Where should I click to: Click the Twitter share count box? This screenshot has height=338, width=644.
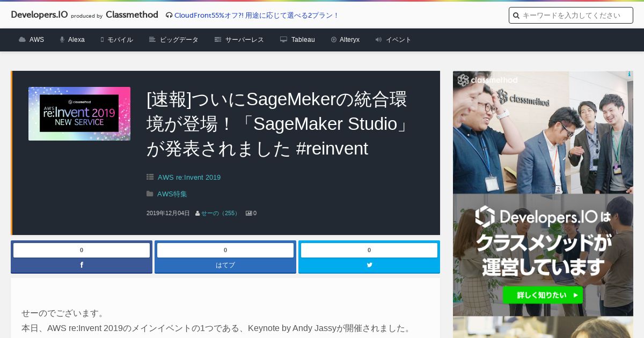point(369,250)
